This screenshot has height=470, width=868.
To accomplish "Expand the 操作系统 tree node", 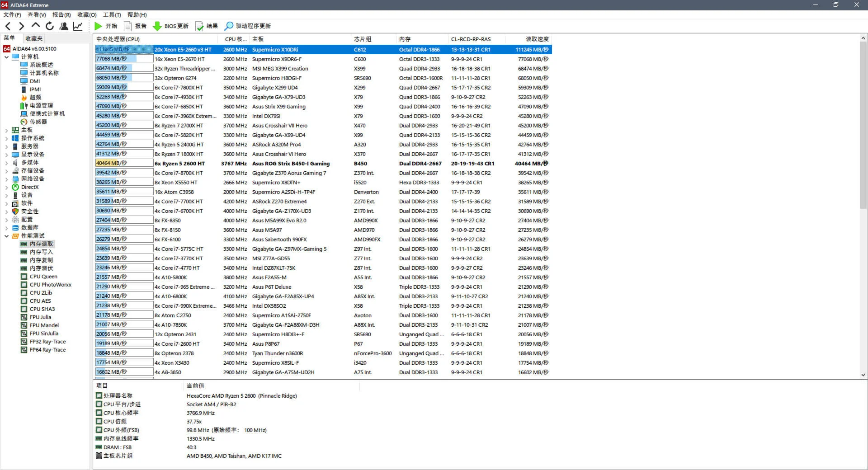I will (x=6, y=138).
